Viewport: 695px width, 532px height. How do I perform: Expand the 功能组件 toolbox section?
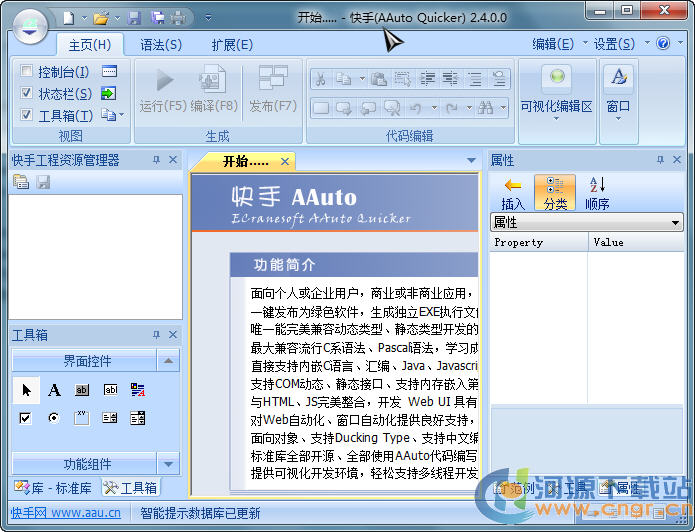pos(168,464)
